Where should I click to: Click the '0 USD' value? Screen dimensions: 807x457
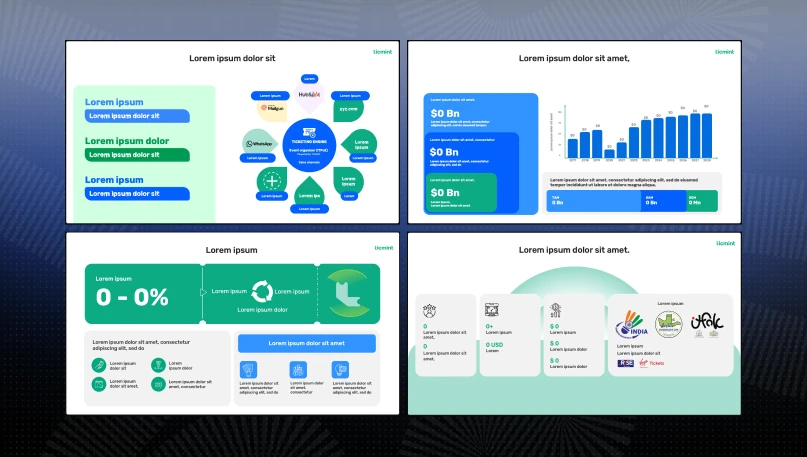click(x=495, y=345)
